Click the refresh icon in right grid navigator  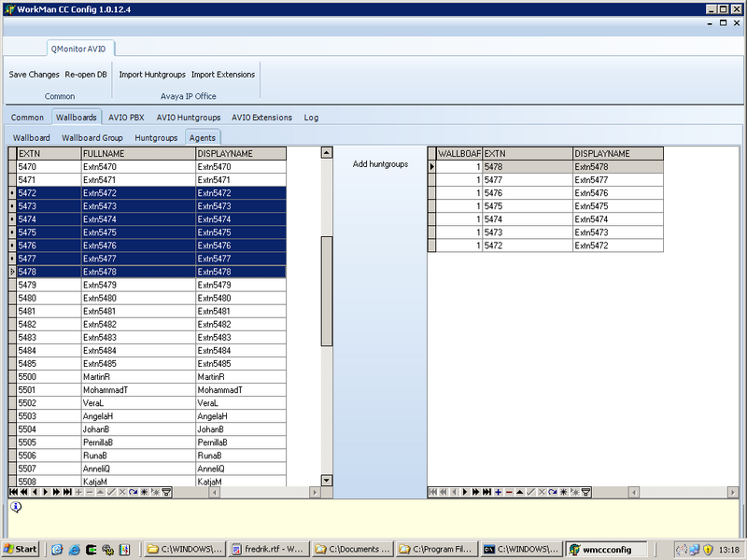pyautogui.click(x=553, y=491)
